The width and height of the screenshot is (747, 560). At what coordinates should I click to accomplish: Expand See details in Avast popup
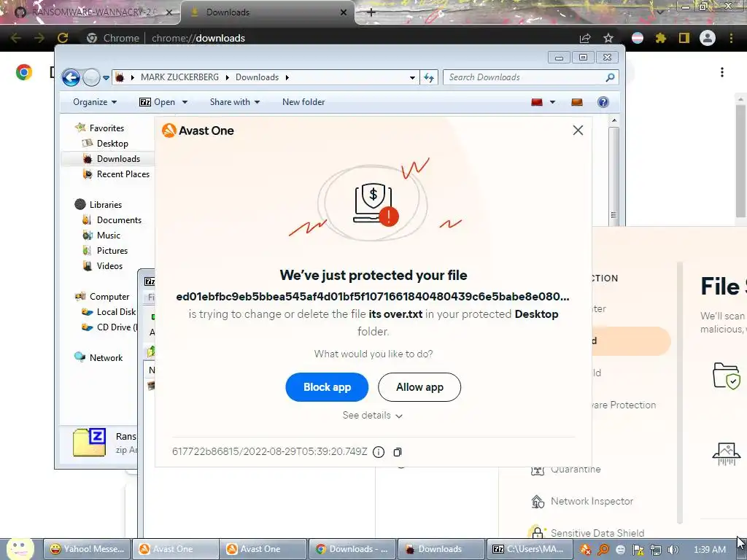tap(373, 415)
